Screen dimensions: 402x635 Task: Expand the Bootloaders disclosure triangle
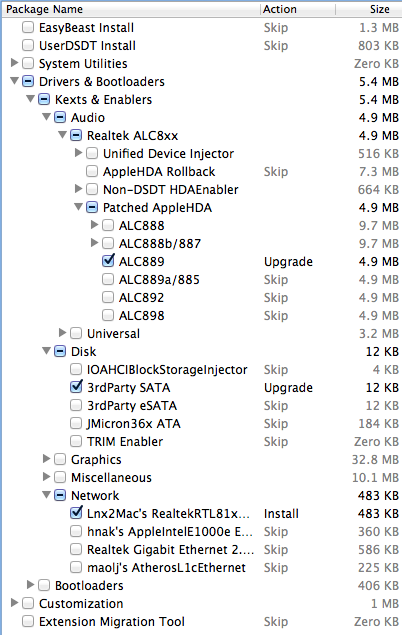pyautogui.click(x=30, y=584)
